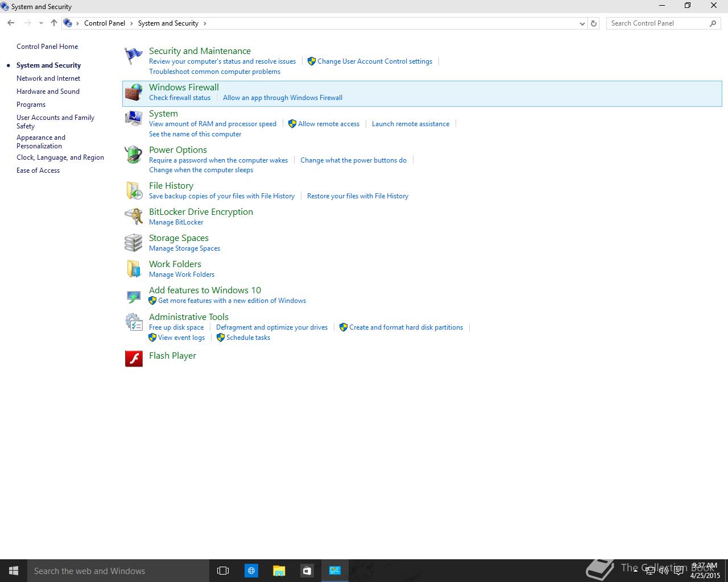The width and height of the screenshot is (728, 582).
Task: Click the Work Folders icon
Action: point(134,269)
